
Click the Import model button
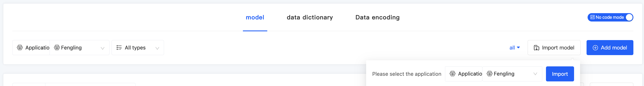tap(554, 48)
